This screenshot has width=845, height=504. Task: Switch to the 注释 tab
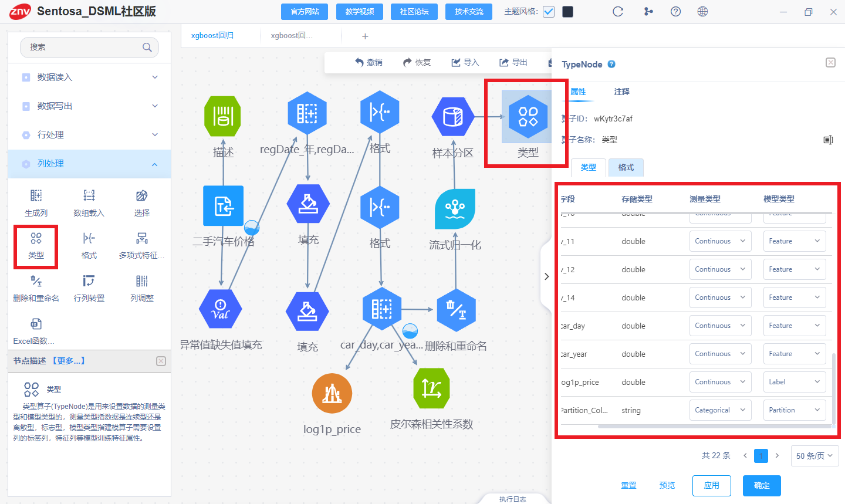coord(621,92)
